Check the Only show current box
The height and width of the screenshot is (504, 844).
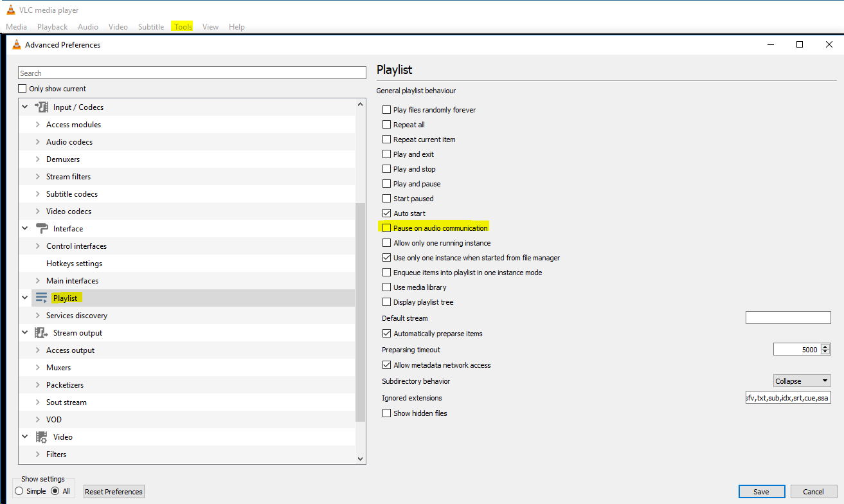22,89
